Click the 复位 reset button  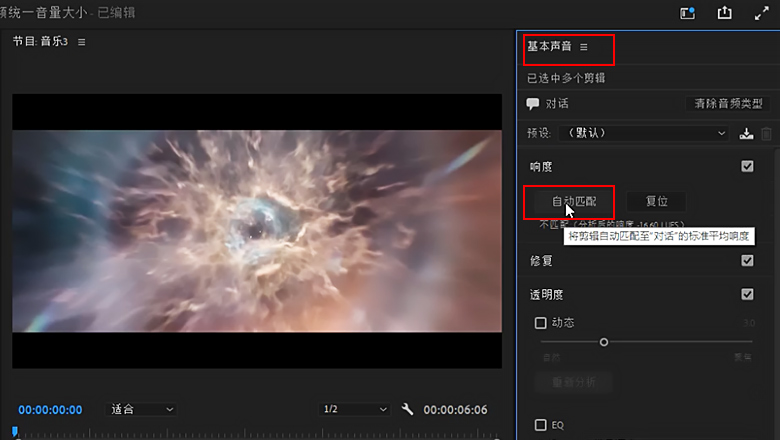[657, 201]
